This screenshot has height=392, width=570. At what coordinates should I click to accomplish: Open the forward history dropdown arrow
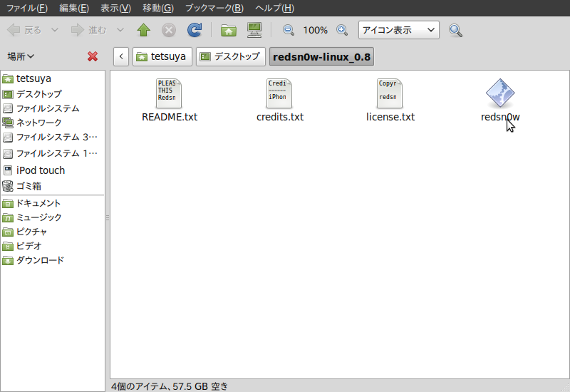point(120,30)
